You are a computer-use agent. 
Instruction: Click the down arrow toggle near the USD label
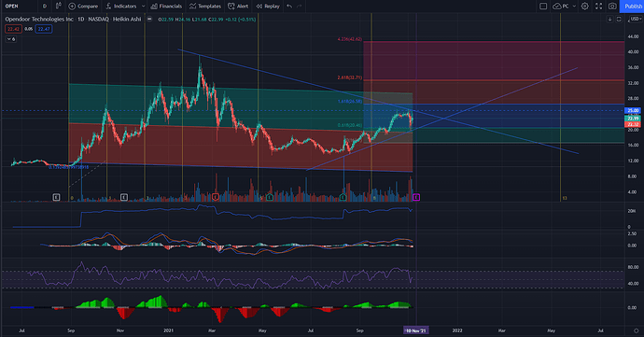pos(609,20)
